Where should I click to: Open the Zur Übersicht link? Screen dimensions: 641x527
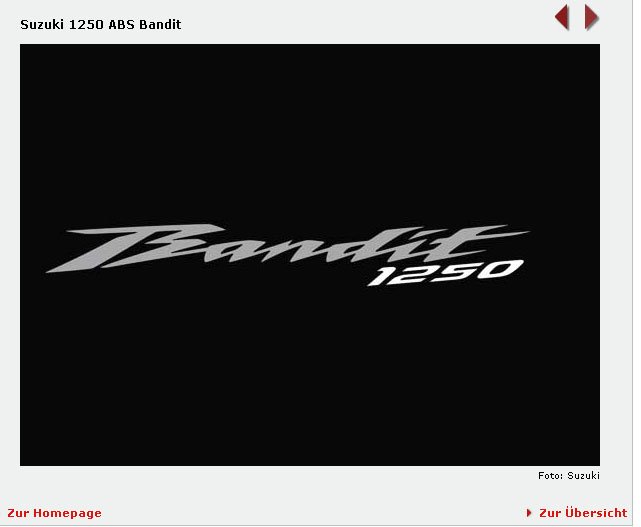[583, 513]
